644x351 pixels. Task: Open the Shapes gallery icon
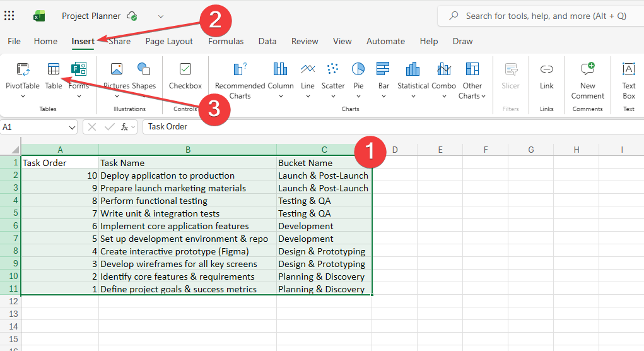coord(144,69)
